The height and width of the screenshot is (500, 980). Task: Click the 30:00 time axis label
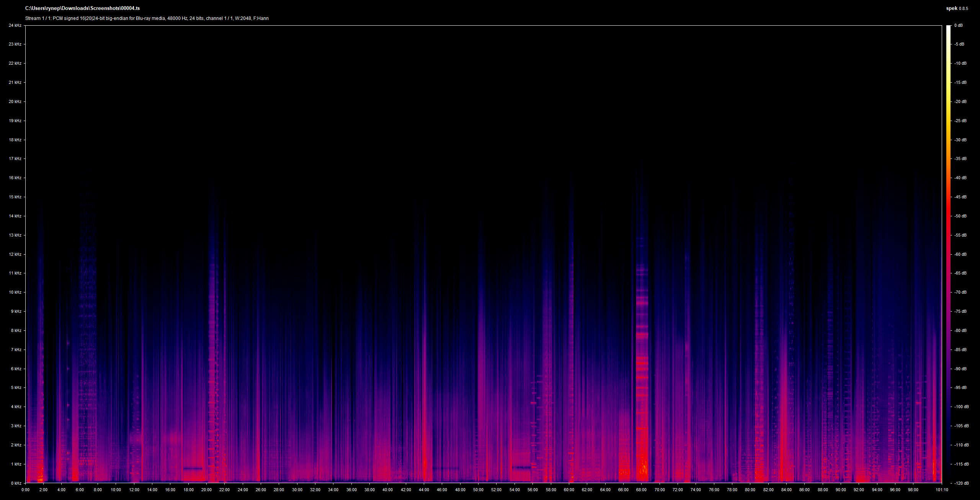[x=297, y=490]
